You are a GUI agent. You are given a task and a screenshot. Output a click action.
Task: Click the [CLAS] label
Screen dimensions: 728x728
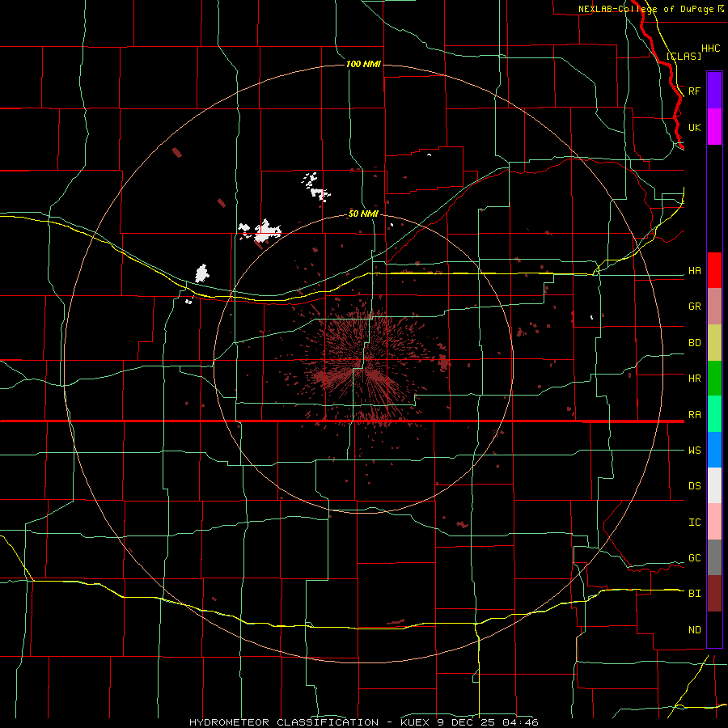click(684, 56)
